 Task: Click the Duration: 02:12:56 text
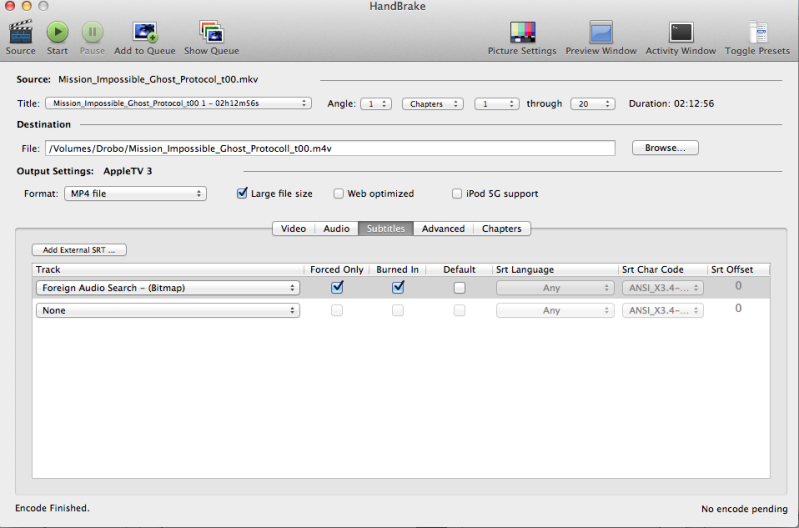click(x=671, y=103)
